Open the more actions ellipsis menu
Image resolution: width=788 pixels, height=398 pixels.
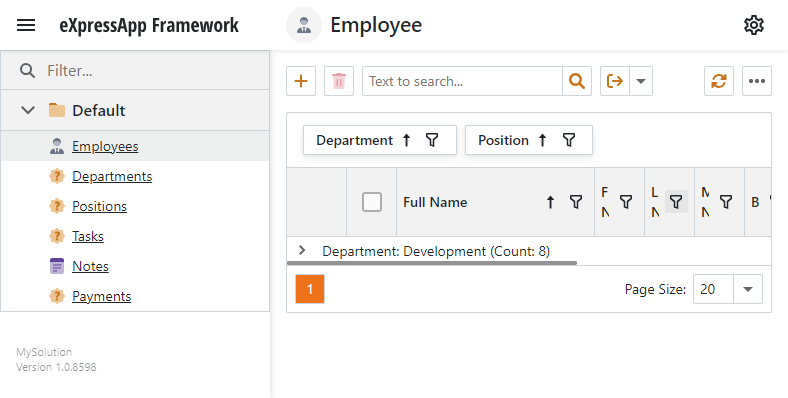757,81
